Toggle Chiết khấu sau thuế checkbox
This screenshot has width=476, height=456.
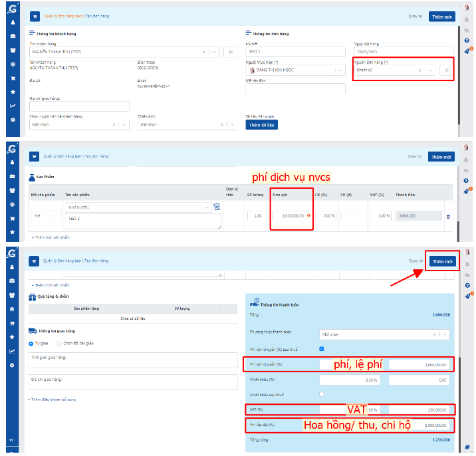click(322, 394)
